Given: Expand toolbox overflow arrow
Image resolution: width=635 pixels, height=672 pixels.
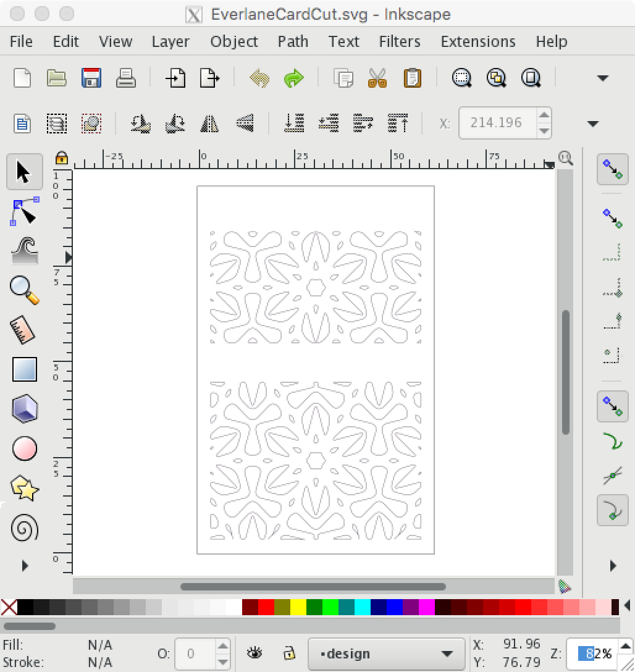Looking at the screenshot, I should [25, 566].
